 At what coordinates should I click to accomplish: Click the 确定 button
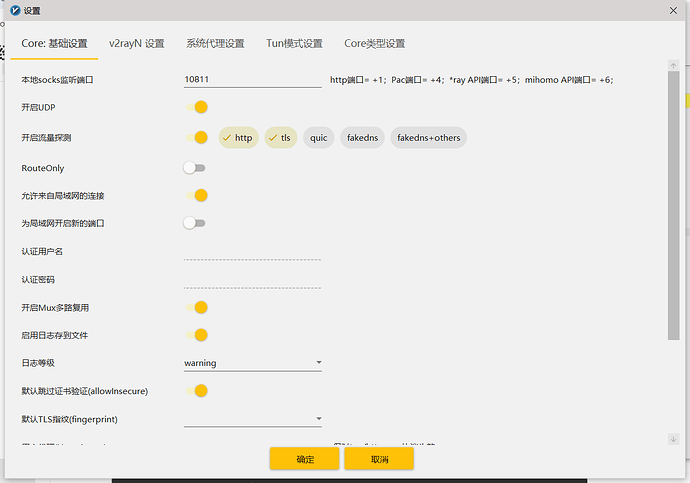click(305, 459)
